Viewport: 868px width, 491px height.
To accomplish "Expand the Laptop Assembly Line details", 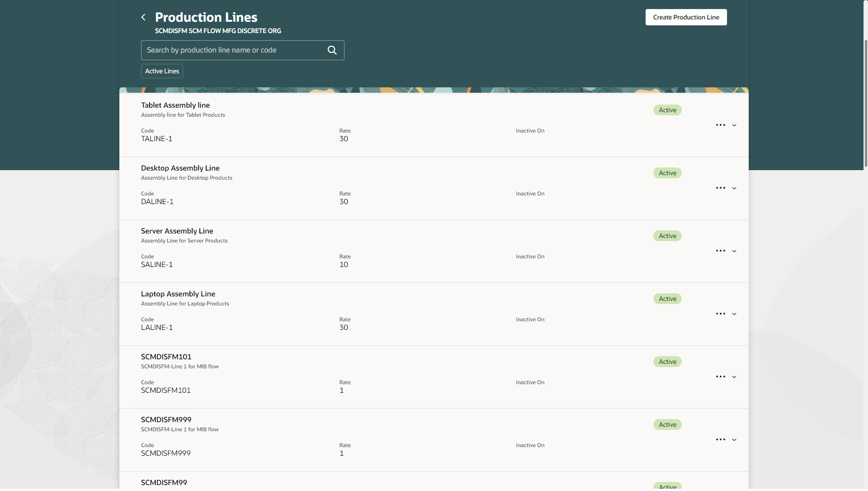I will pyautogui.click(x=734, y=314).
